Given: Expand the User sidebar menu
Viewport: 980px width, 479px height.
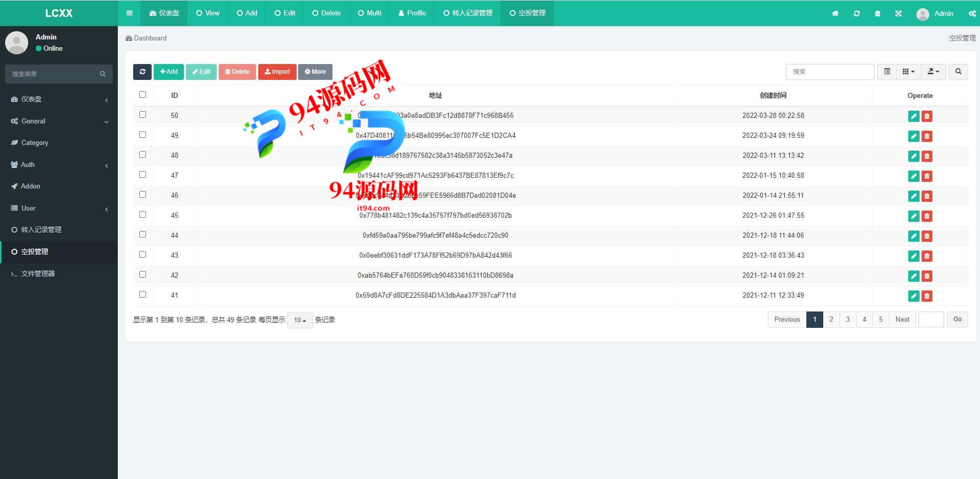Looking at the screenshot, I should (59, 209).
